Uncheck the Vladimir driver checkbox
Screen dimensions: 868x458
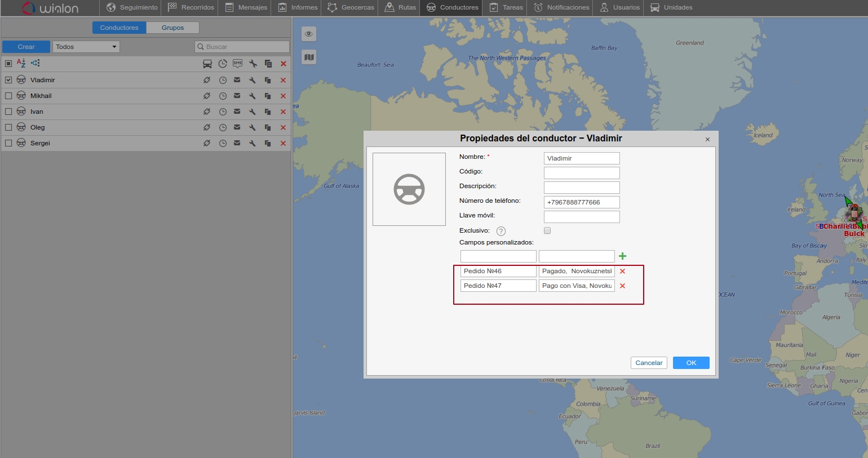[x=8, y=80]
